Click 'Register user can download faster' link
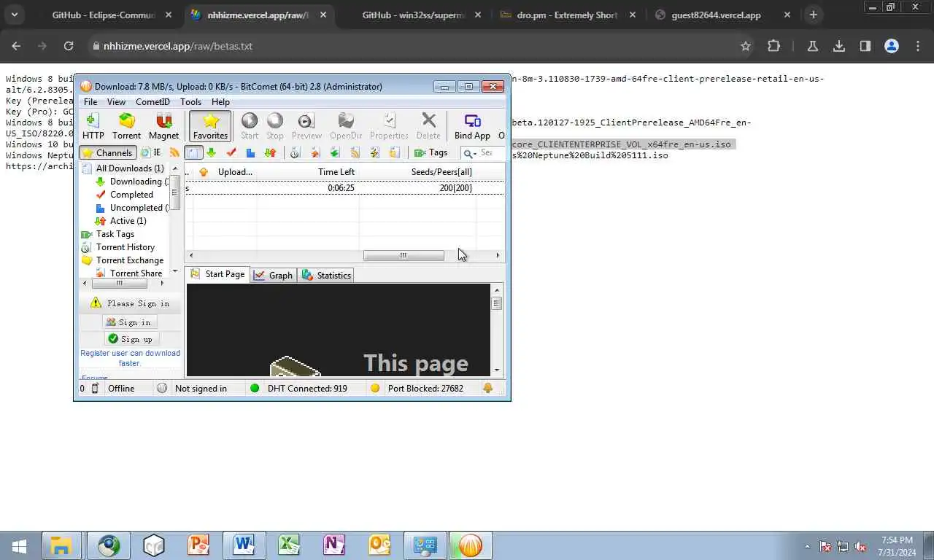The image size is (934, 560). [130, 358]
